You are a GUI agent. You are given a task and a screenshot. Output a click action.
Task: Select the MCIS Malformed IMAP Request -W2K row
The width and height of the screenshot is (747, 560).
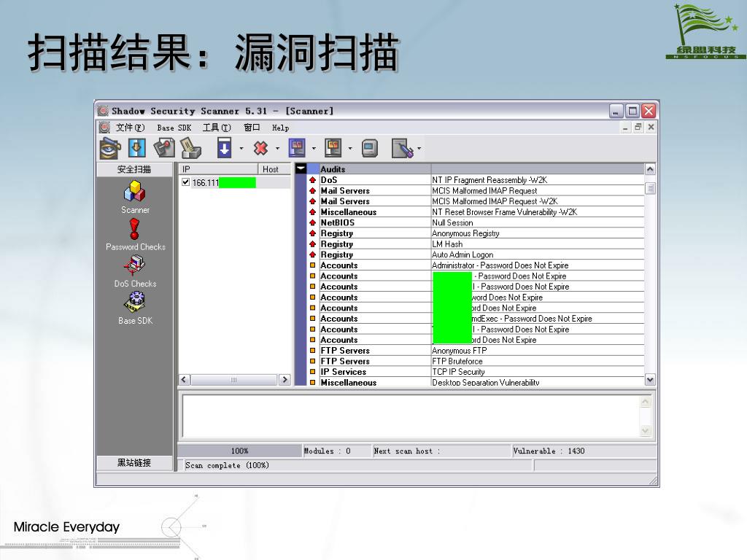[x=477, y=201]
